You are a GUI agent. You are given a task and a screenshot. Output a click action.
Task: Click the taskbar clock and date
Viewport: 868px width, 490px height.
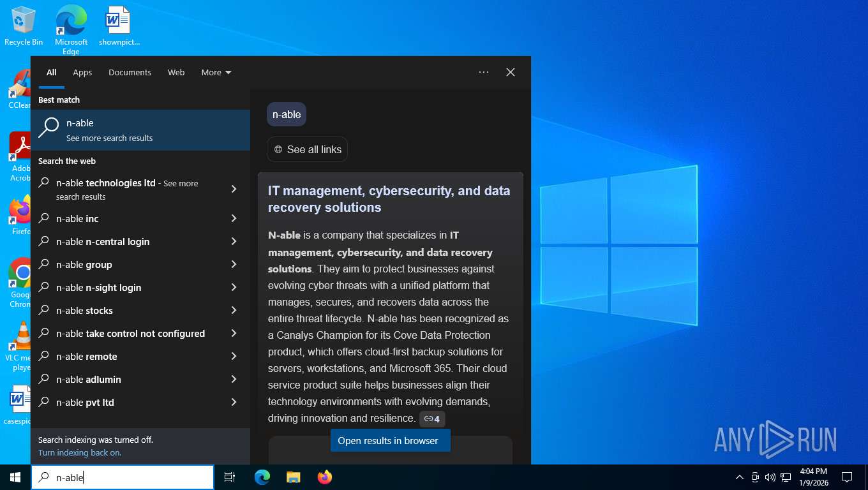813,477
